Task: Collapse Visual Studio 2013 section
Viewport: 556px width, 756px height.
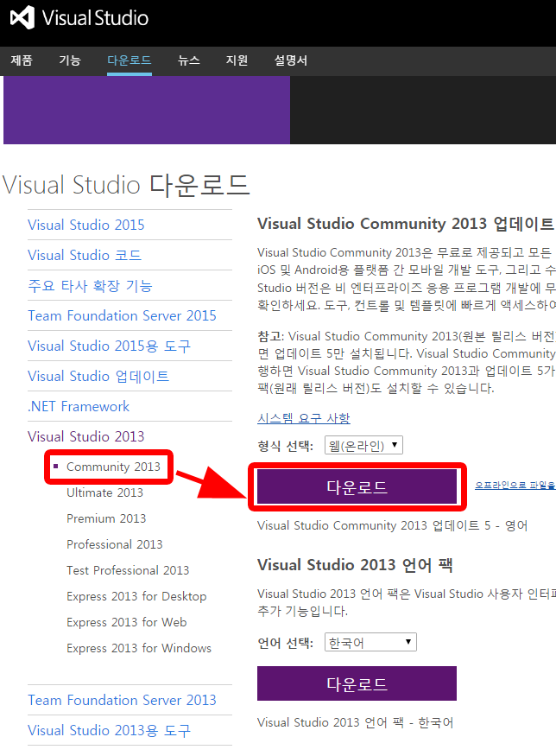Action: [x=86, y=436]
